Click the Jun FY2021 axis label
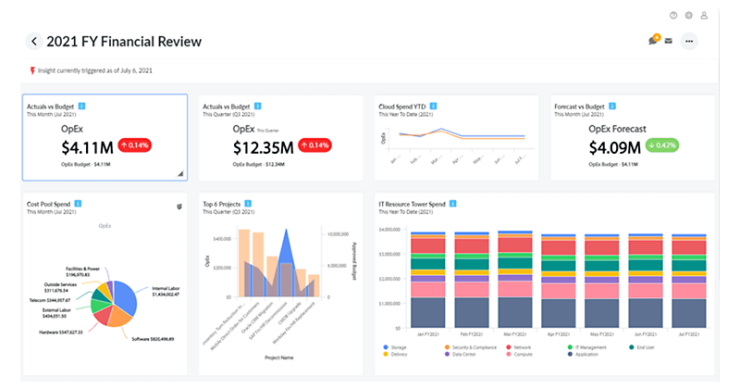This screenshot has width=740, height=389. (645, 334)
